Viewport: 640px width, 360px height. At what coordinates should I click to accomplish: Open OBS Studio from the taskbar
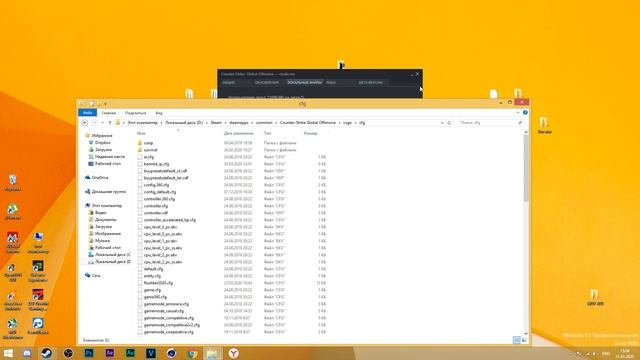pos(68,353)
